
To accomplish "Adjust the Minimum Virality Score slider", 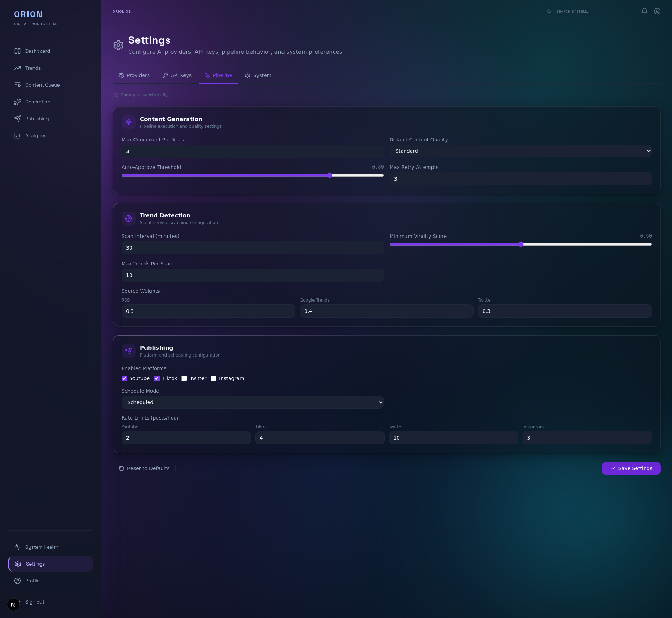I will point(521,244).
